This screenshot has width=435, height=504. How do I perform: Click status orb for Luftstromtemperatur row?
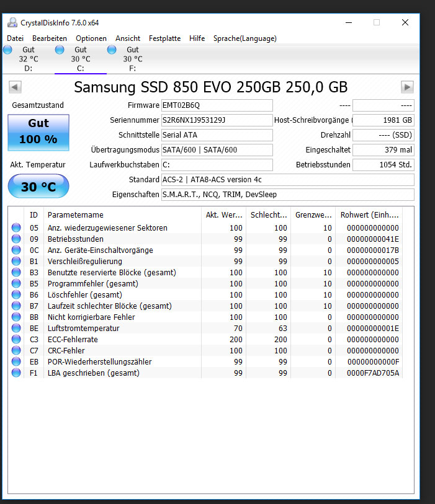pos(16,328)
